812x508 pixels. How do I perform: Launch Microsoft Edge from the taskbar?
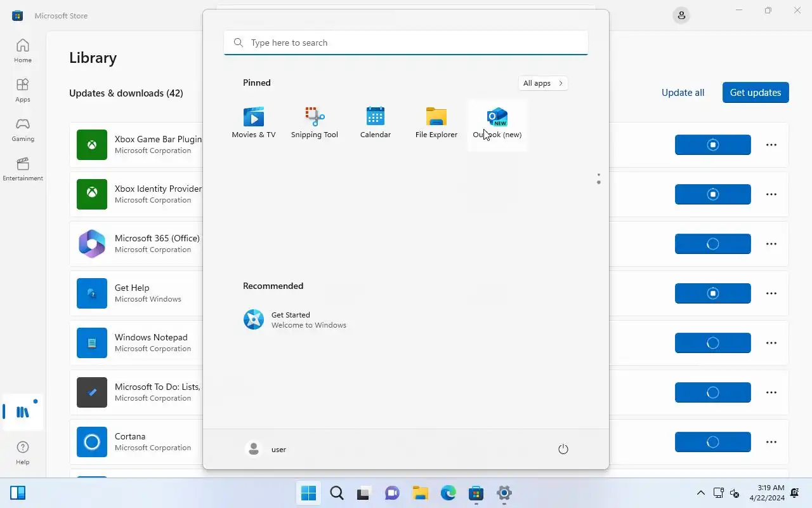[449, 493]
